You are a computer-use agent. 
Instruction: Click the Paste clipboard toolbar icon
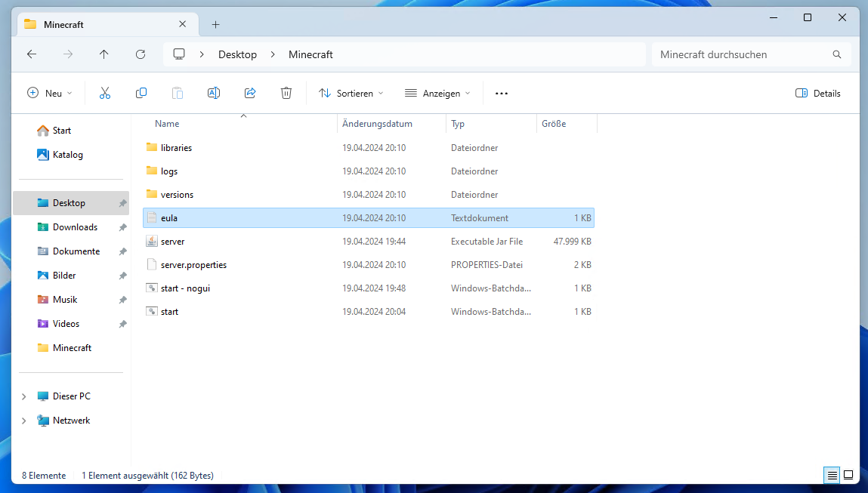click(x=177, y=93)
